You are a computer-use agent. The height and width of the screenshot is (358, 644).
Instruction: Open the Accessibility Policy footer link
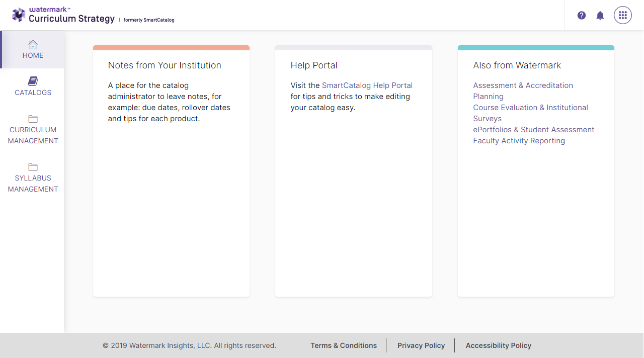[x=499, y=345]
